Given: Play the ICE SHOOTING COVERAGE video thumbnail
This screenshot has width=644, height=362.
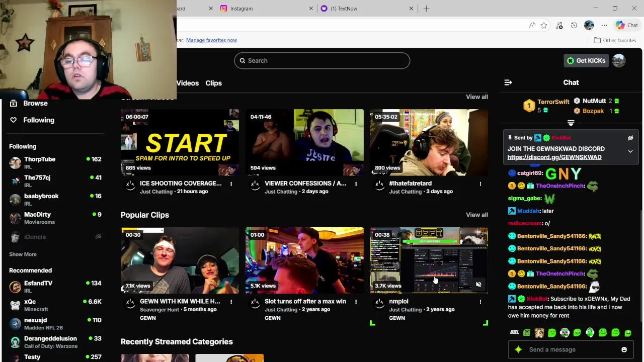Looking at the screenshot, I should pyautogui.click(x=180, y=143).
